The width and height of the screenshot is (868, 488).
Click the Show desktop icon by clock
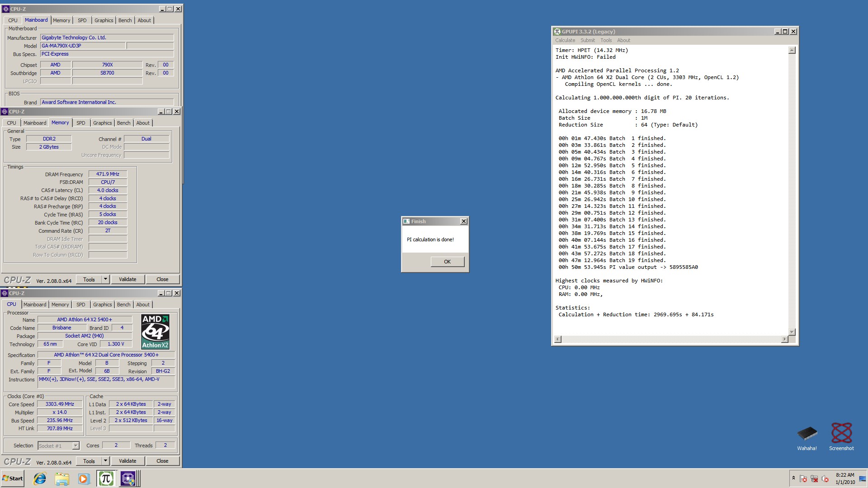pos(863,479)
